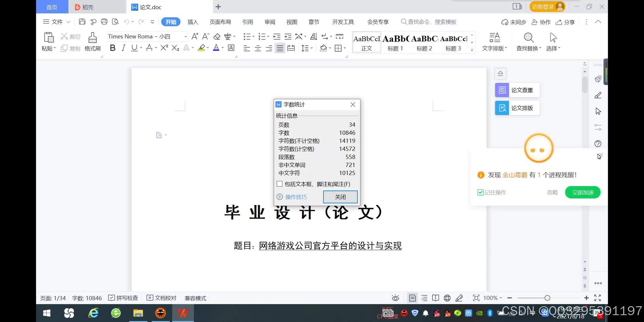Expand highlight color dropdown arrow
The width and height of the screenshot is (644, 322).
click(x=208, y=48)
